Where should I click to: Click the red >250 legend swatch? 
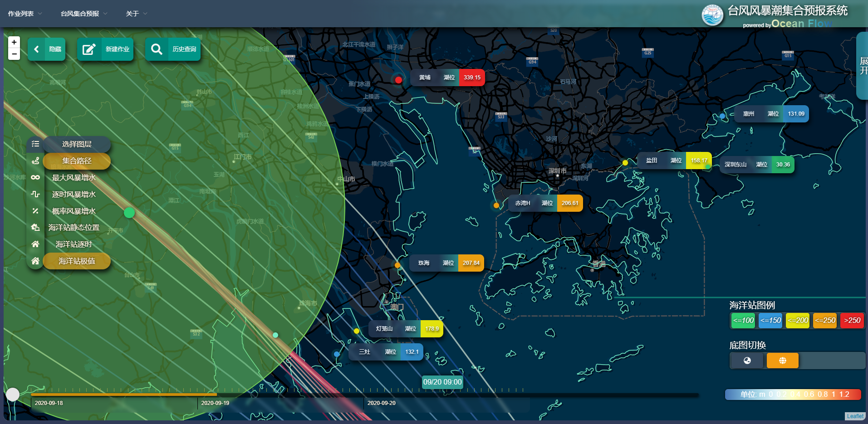tap(852, 320)
